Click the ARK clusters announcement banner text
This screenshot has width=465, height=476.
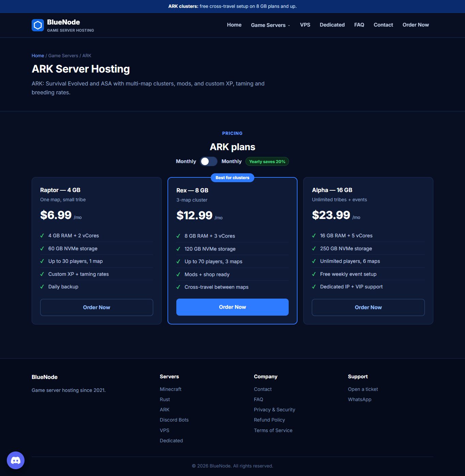(233, 6)
